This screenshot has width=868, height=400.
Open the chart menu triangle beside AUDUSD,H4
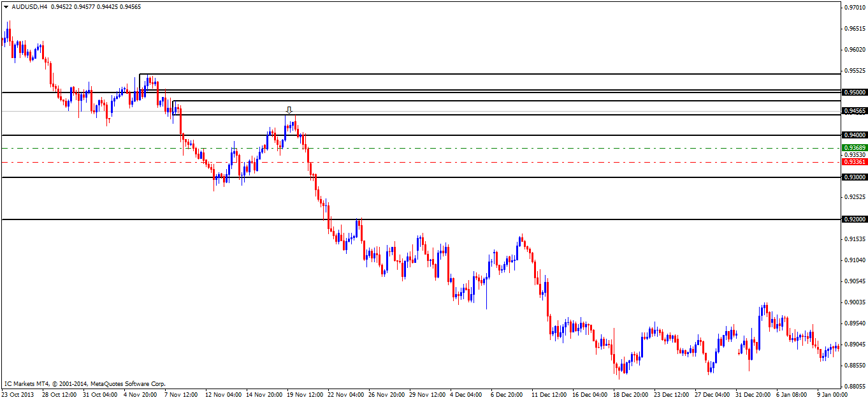pyautogui.click(x=6, y=7)
